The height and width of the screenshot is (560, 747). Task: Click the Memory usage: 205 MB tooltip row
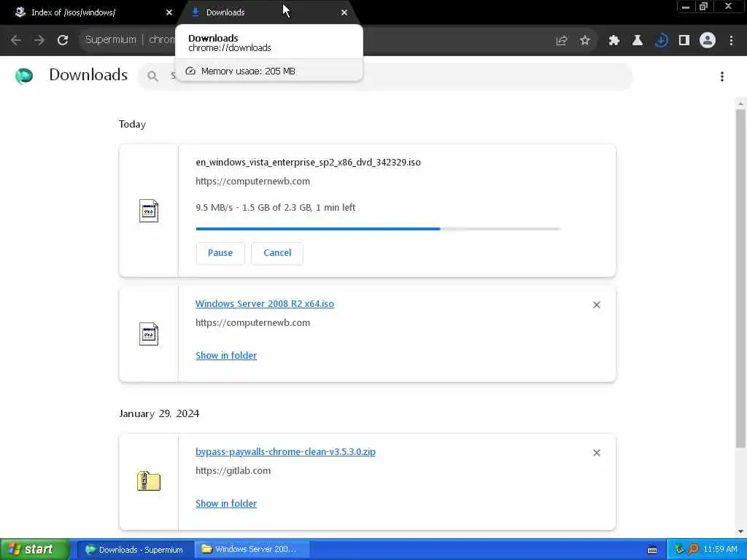click(x=269, y=71)
